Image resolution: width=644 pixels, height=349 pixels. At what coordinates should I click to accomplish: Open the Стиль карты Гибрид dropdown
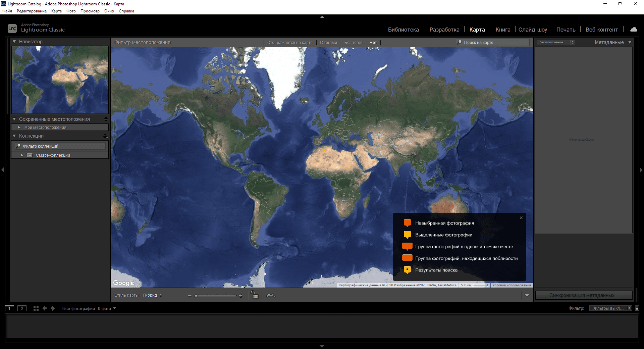(x=153, y=295)
